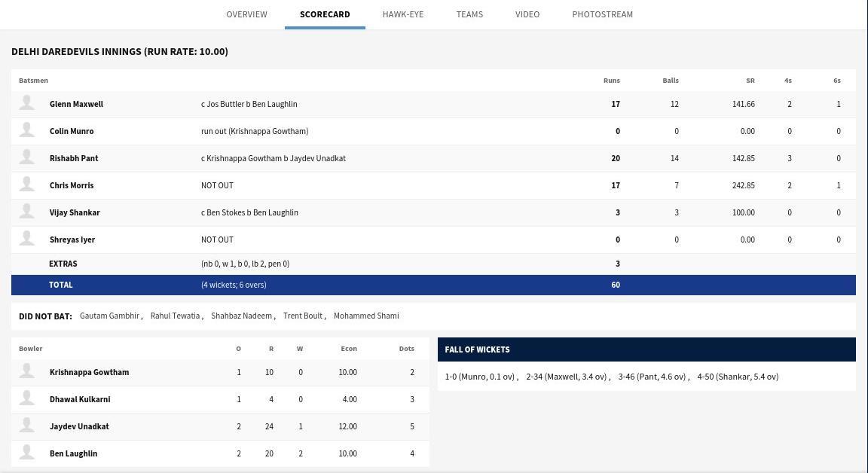Click Chris Morris's strike rate 242.85
This screenshot has height=473, width=868.
pyautogui.click(x=744, y=185)
